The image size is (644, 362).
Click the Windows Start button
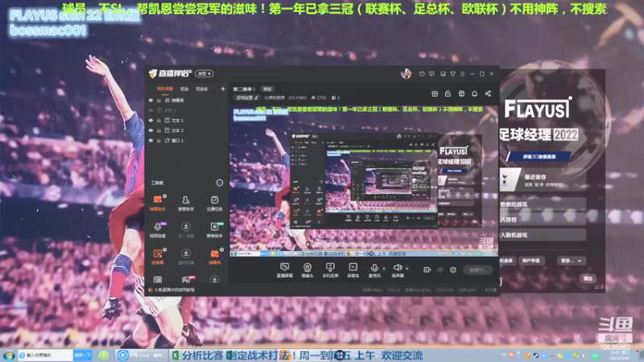[8, 355]
